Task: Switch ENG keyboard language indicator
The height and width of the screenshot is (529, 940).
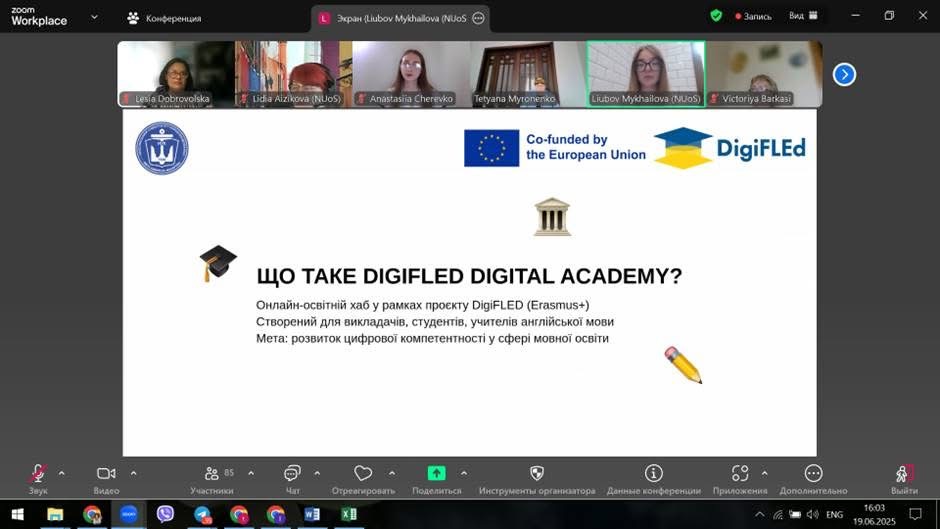Action: click(834, 515)
